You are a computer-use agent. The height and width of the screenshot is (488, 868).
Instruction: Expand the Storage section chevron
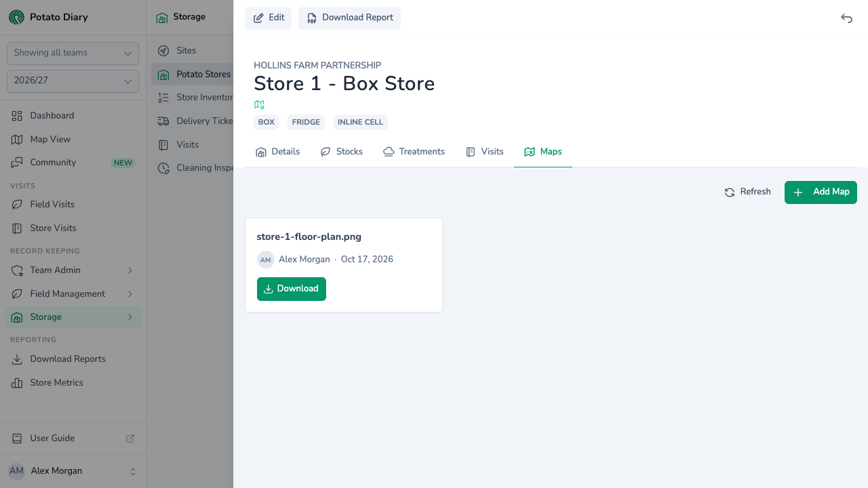point(130,317)
